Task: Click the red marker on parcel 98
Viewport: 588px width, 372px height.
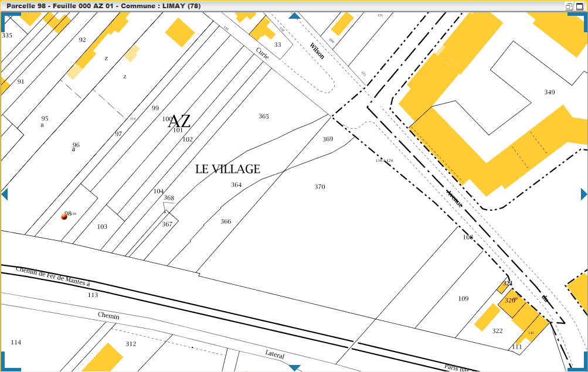Action: [x=64, y=216]
